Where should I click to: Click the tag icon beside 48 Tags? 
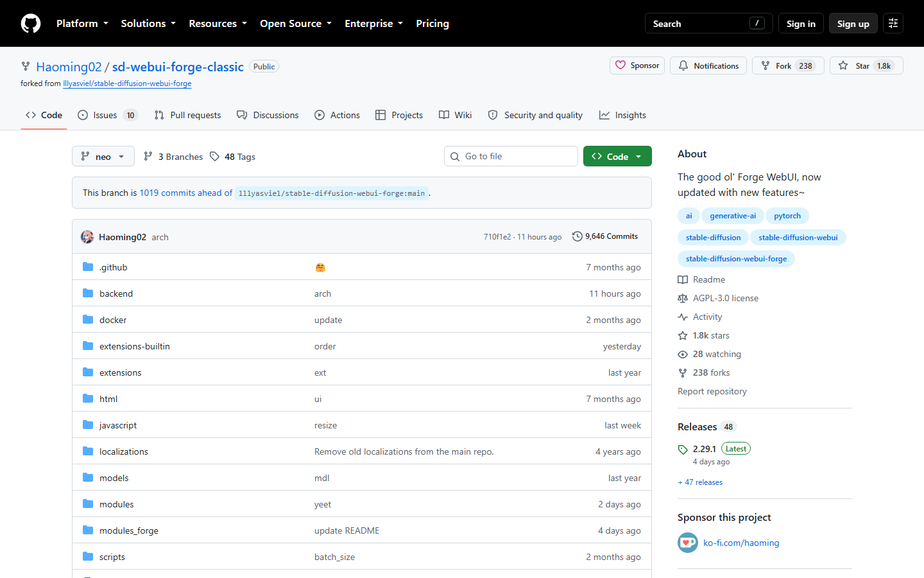pyautogui.click(x=214, y=157)
